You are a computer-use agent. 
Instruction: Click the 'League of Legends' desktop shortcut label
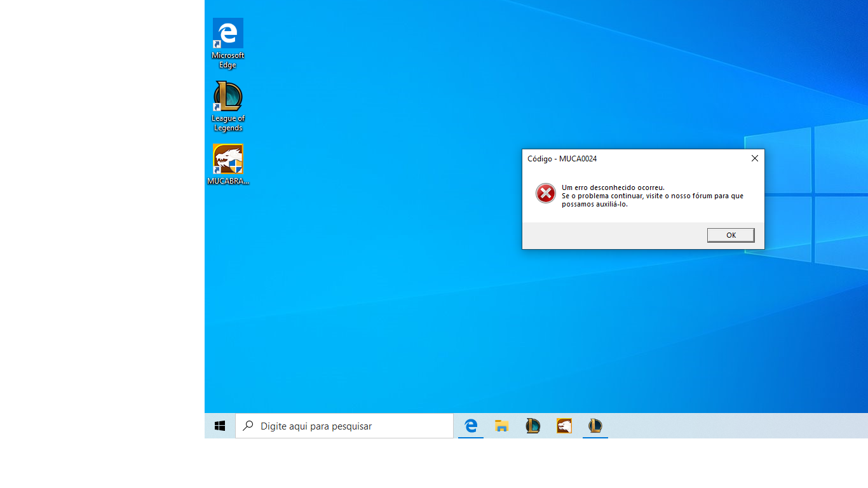pyautogui.click(x=227, y=123)
